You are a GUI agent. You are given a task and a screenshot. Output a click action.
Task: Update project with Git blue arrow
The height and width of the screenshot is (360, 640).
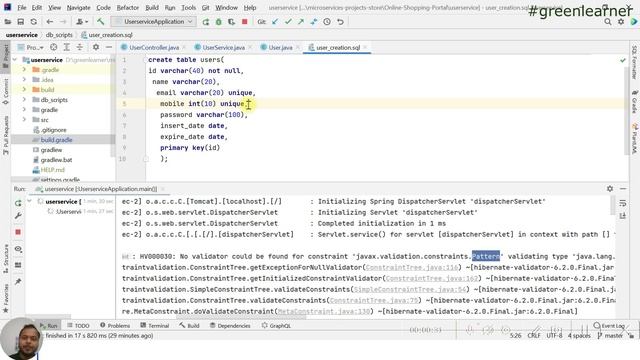(x=275, y=22)
